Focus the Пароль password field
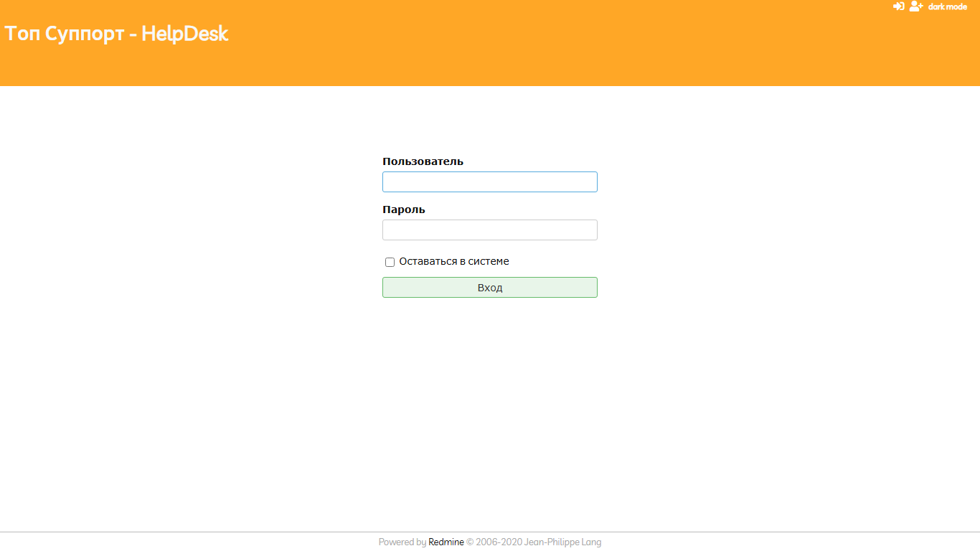This screenshot has width=980, height=551. pos(490,230)
